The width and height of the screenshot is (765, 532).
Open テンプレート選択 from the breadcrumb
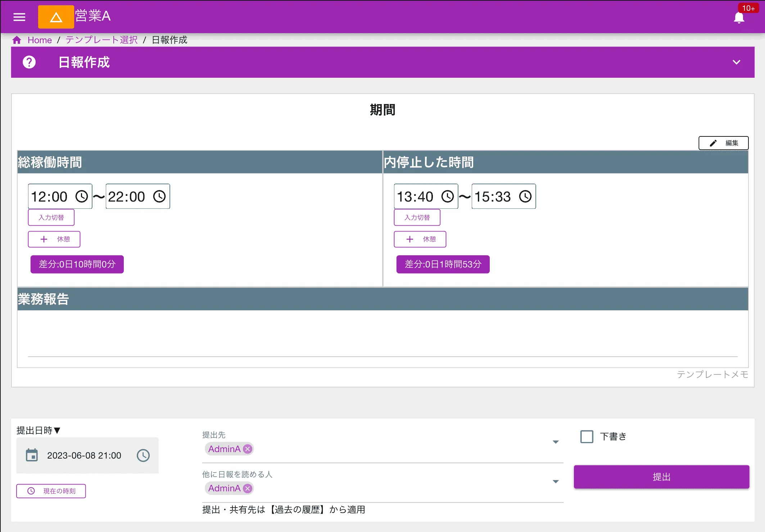[101, 40]
